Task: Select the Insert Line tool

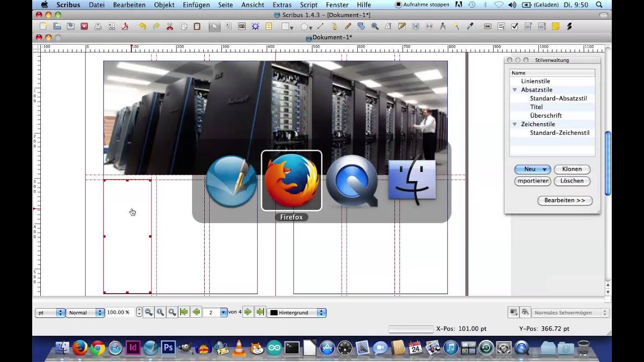Action: tap(320, 26)
